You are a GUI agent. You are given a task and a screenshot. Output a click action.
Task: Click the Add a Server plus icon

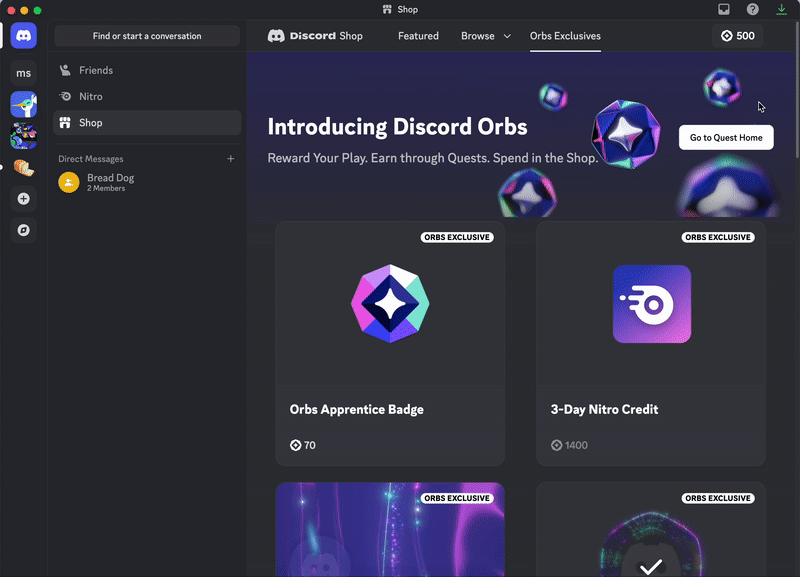(x=22, y=199)
